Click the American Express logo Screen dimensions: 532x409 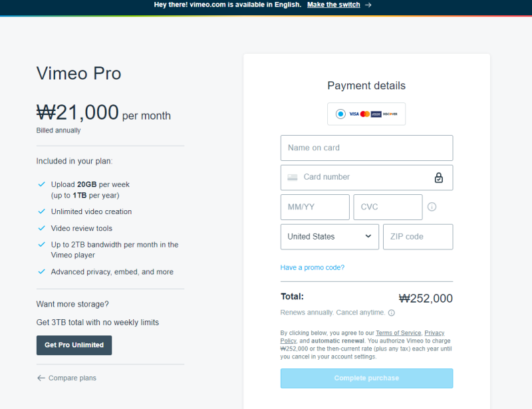click(x=376, y=114)
